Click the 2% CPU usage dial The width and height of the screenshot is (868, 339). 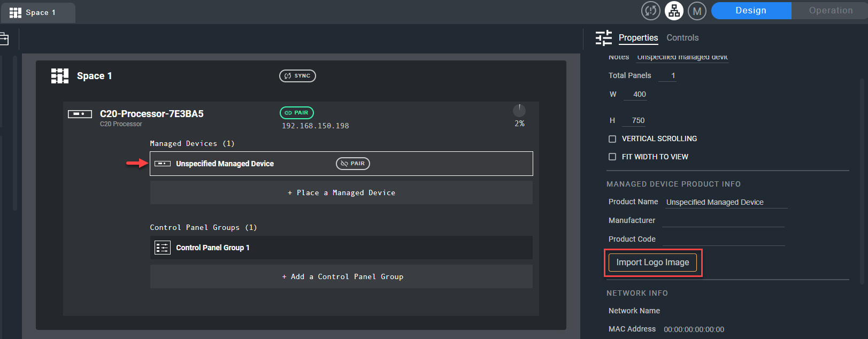point(519,111)
